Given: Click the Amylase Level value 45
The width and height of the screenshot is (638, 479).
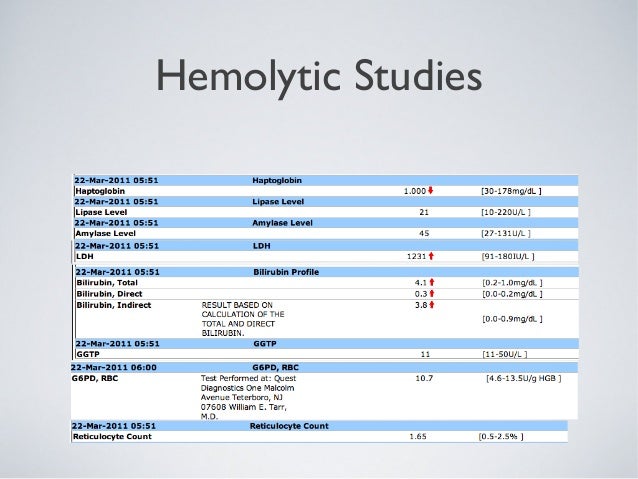Looking at the screenshot, I should pyautogui.click(x=424, y=233).
